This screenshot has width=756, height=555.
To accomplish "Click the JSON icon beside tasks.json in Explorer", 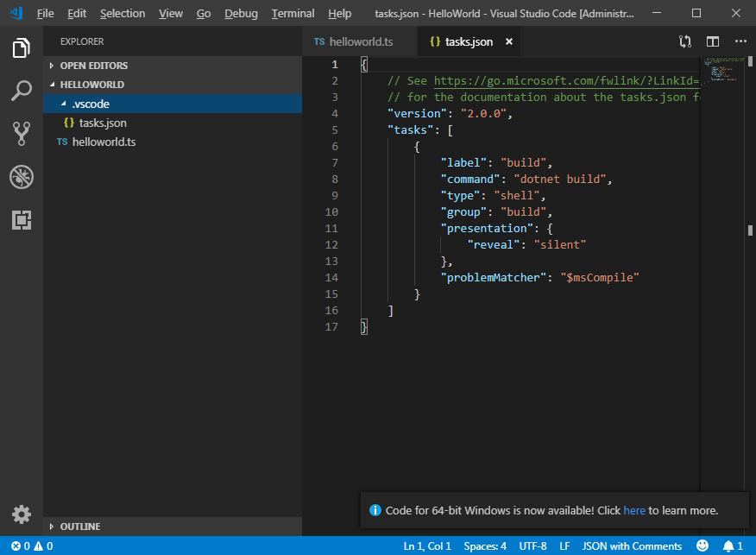I will tap(69, 123).
